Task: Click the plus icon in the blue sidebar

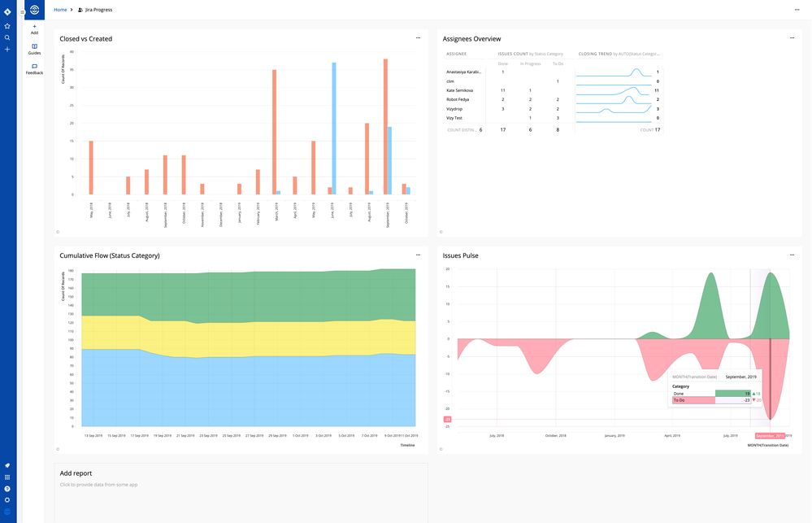Action: click(x=7, y=49)
